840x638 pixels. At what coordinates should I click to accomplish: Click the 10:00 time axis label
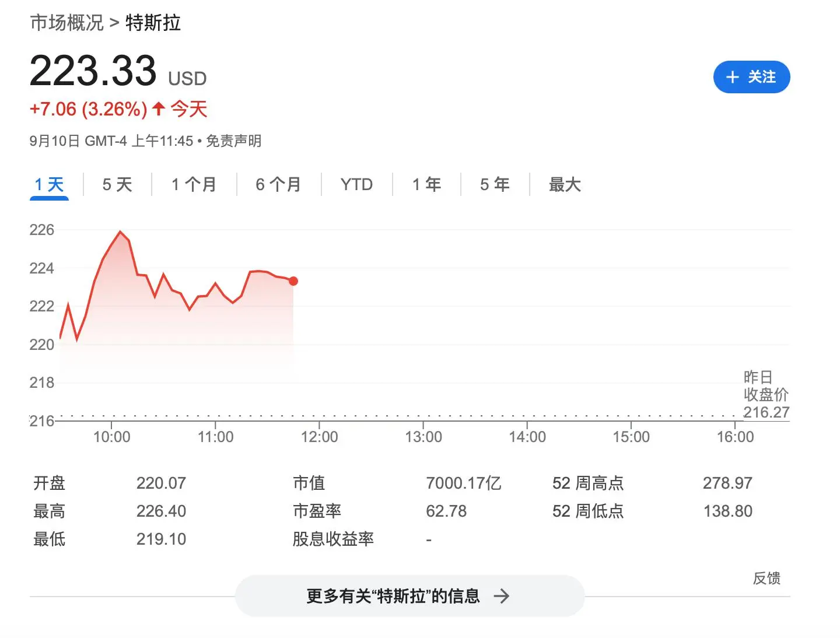click(112, 437)
